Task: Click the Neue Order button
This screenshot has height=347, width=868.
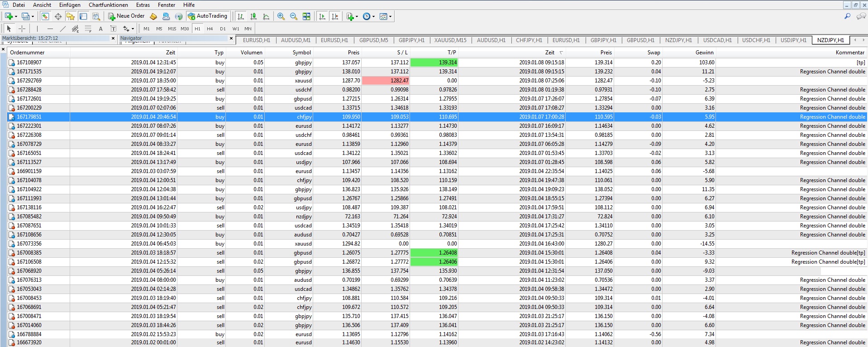Action: click(126, 16)
